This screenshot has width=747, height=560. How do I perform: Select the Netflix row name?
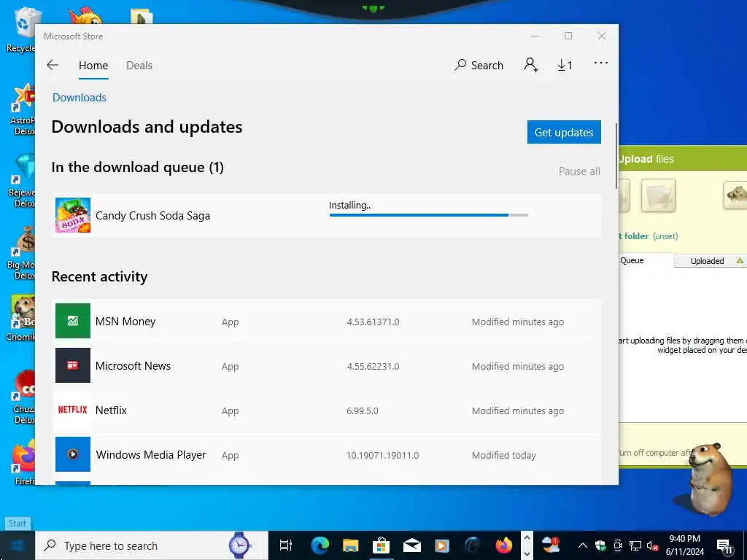tap(111, 410)
